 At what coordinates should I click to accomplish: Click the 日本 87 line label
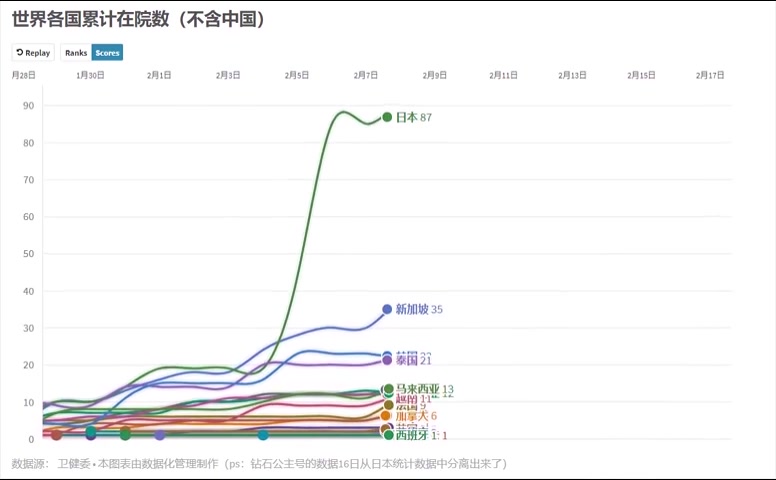[x=413, y=118]
